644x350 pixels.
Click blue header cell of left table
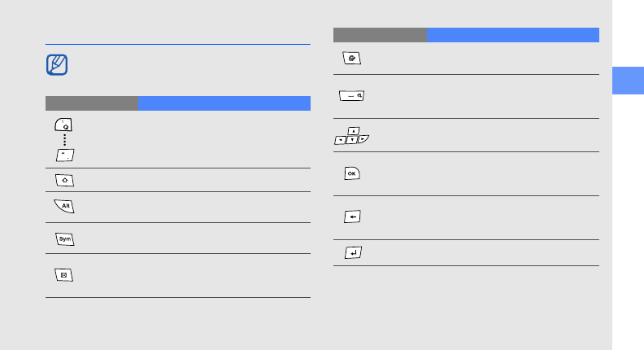[x=224, y=103]
